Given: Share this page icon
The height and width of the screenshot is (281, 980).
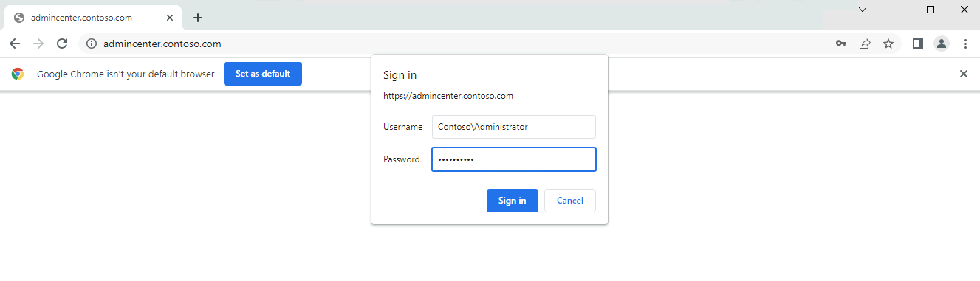Looking at the screenshot, I should tap(865, 44).
